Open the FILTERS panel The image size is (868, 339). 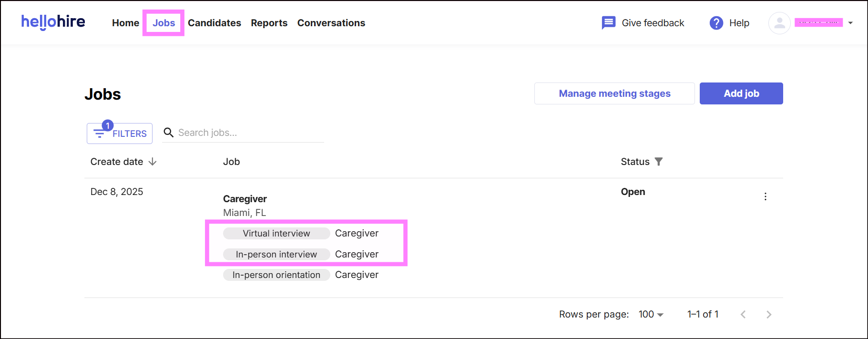120,134
